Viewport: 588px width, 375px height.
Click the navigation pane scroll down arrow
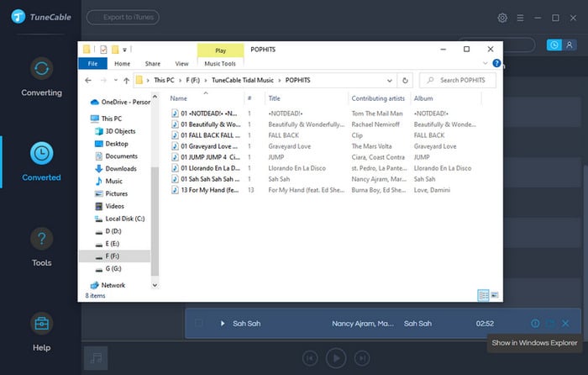(155, 285)
